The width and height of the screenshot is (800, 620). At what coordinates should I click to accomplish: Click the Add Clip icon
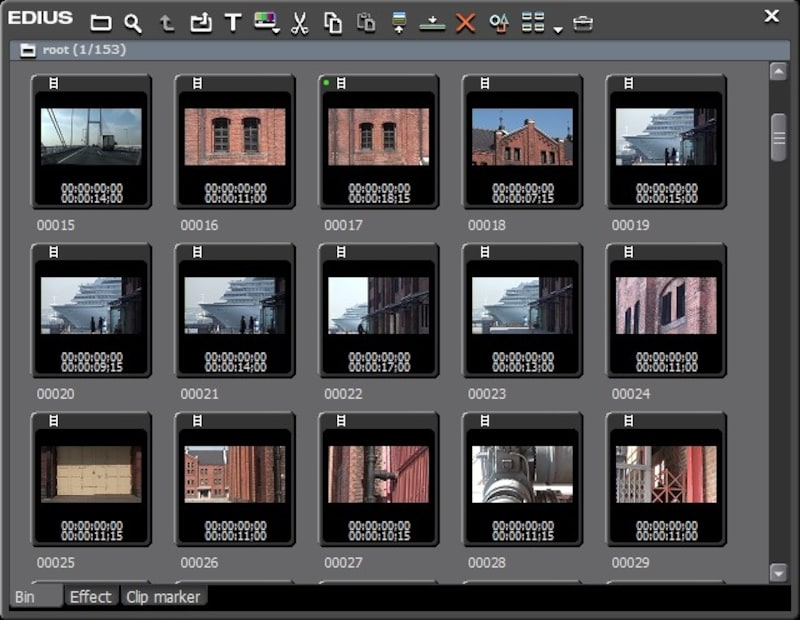pos(200,22)
